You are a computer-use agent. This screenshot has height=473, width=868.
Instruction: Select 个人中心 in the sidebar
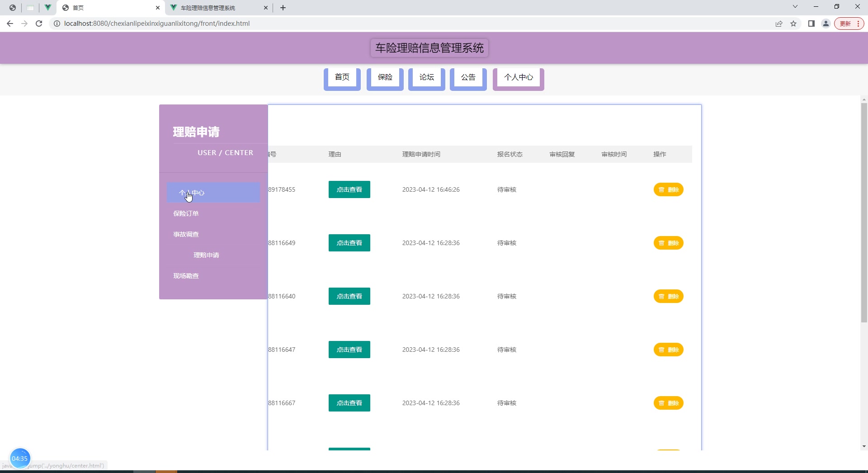[x=213, y=193]
